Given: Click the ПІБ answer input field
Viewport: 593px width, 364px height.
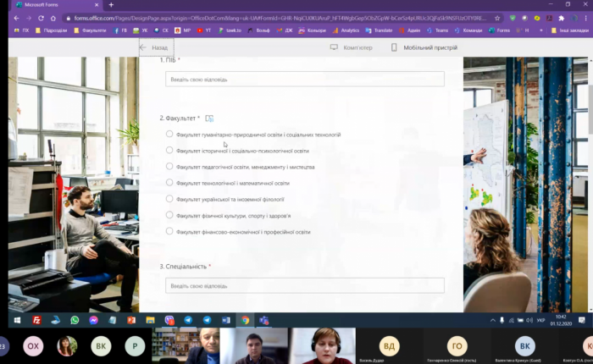Looking at the screenshot, I should coord(304,80).
